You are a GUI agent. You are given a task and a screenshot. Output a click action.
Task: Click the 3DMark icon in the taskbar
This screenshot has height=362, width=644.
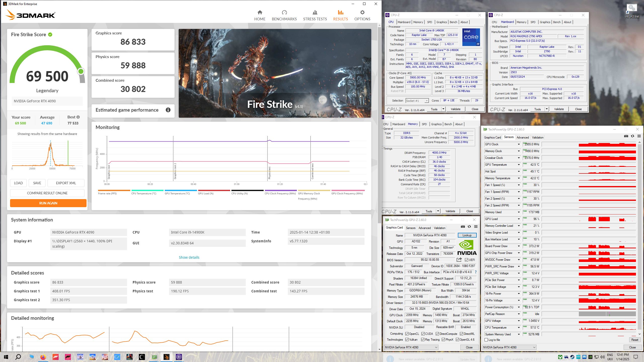(x=167, y=357)
